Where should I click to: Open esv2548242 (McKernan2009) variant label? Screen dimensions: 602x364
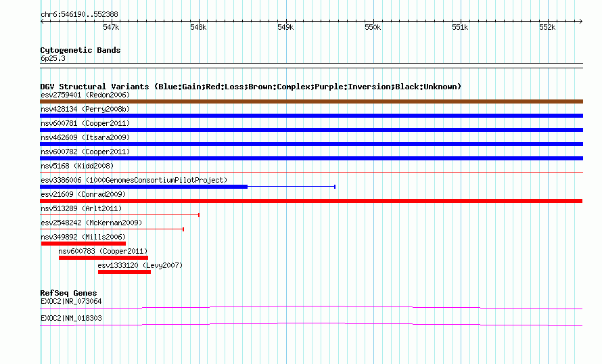[x=91, y=223]
